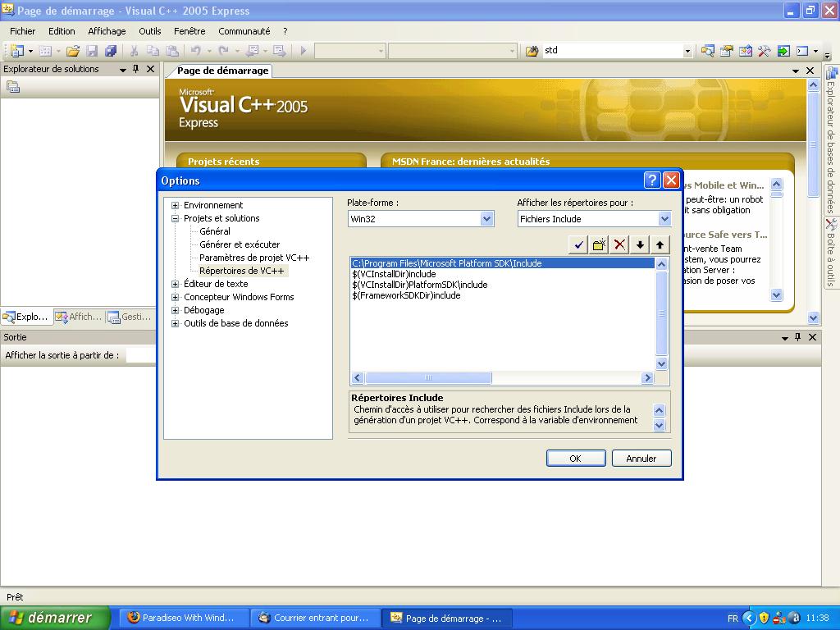Collapse the Projets et solutions tree node
This screenshot has width=840, height=630.
point(175,218)
